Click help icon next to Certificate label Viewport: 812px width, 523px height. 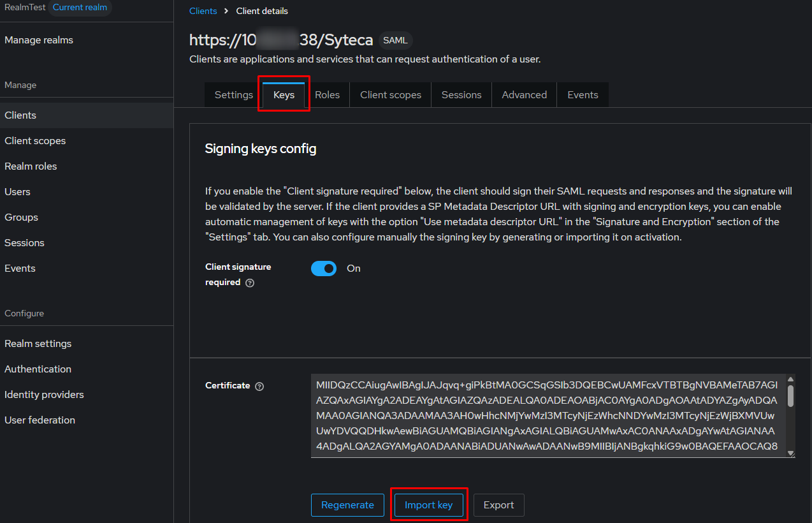click(259, 387)
